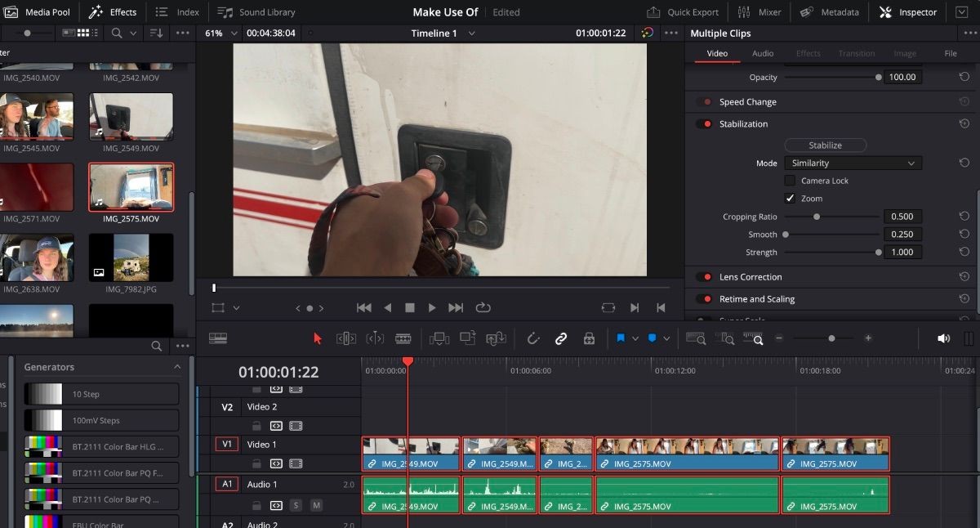
Task: Click the Play forward button
Action: pos(432,308)
